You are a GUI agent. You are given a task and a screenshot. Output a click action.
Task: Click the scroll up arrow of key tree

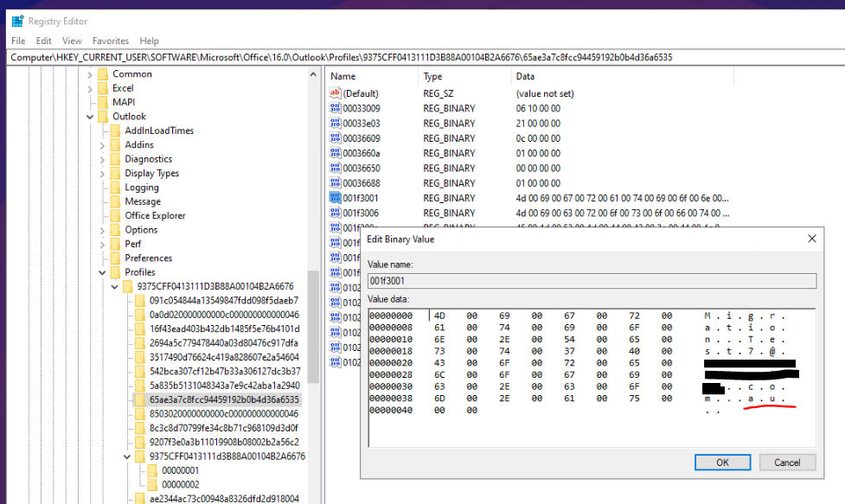(313, 74)
